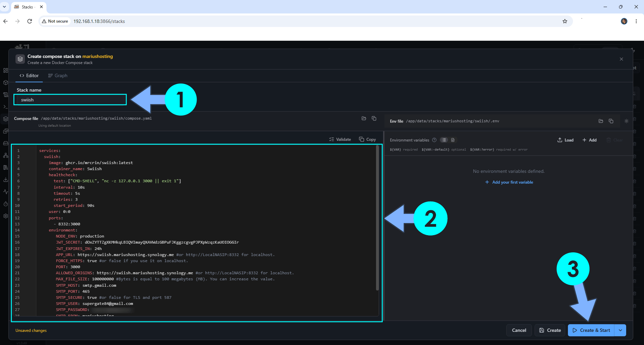Screen dimensions: 644x345
Task: Click the MAX_FILE_SIZE line in editor
Action: [165, 279]
